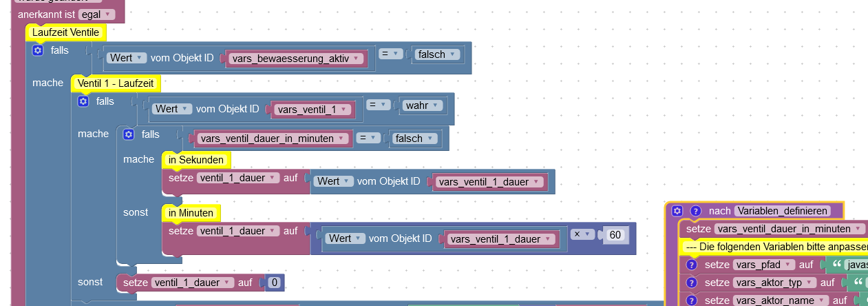This screenshot has height=306, width=868.
Task: Open equals dropdown in dauer_in_minuten condition
Action: pyautogui.click(x=369, y=138)
